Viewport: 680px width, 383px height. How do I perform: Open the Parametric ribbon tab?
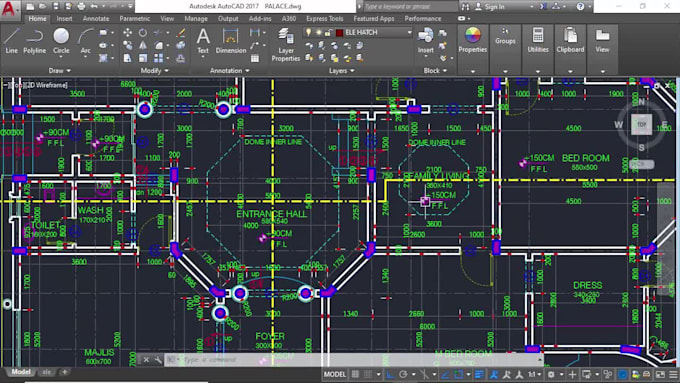[x=134, y=19]
